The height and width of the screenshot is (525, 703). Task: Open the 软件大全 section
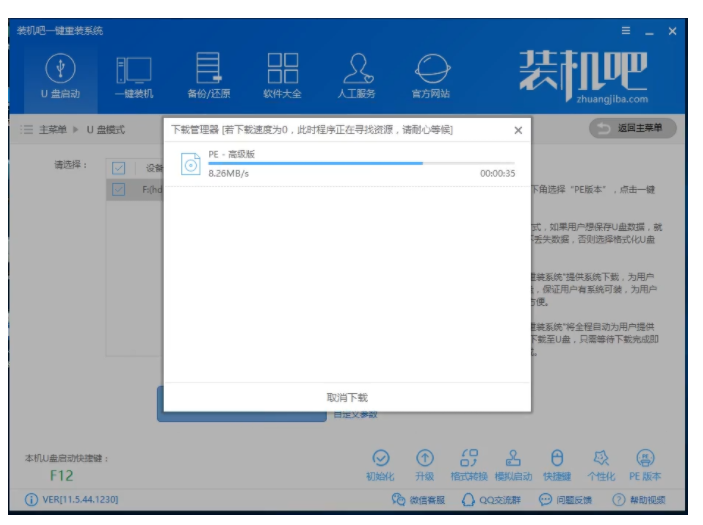(283, 75)
